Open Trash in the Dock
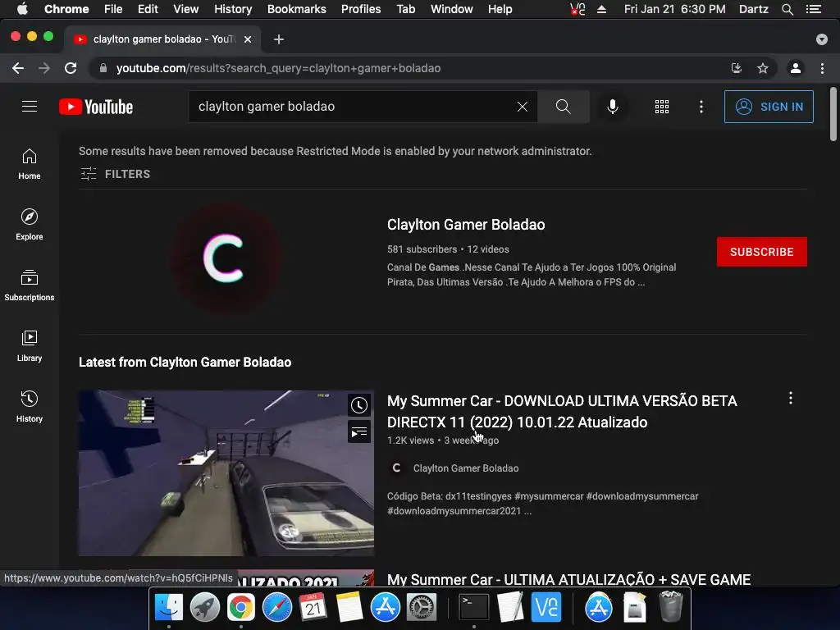The image size is (840, 630). click(x=670, y=607)
